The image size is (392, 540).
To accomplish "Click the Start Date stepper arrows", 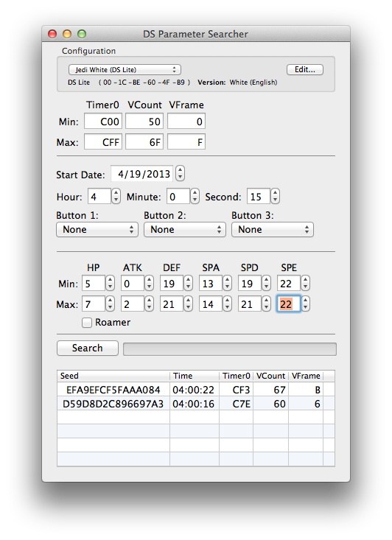I will (180, 173).
